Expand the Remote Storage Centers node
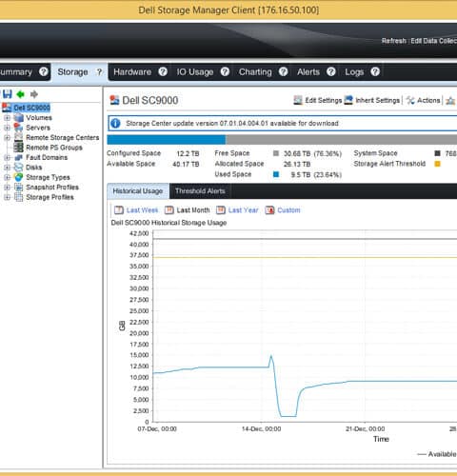 tap(7, 138)
